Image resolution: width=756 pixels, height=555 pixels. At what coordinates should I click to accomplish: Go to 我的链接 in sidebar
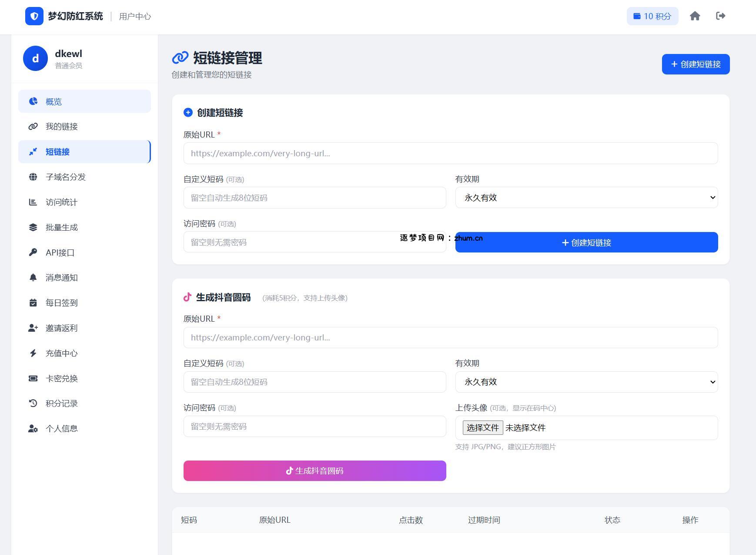84,127
